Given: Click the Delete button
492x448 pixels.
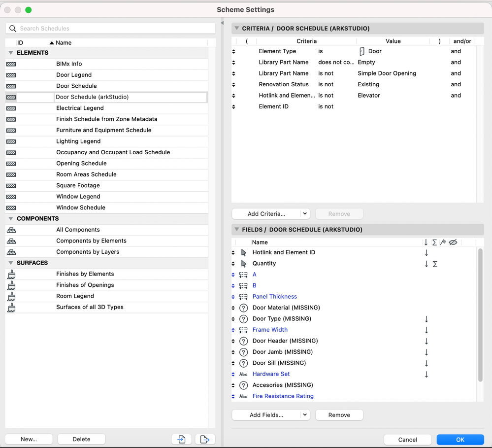Looking at the screenshot, I should (82, 439).
